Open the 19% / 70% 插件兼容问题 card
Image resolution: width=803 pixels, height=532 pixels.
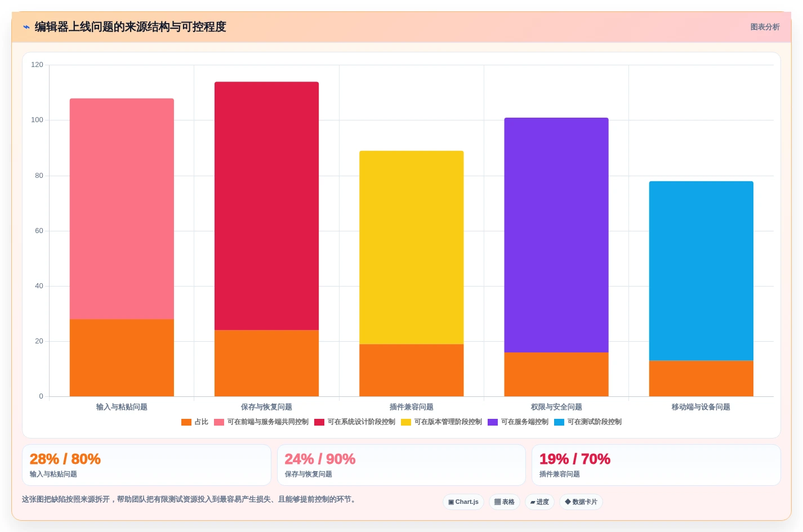(656, 465)
